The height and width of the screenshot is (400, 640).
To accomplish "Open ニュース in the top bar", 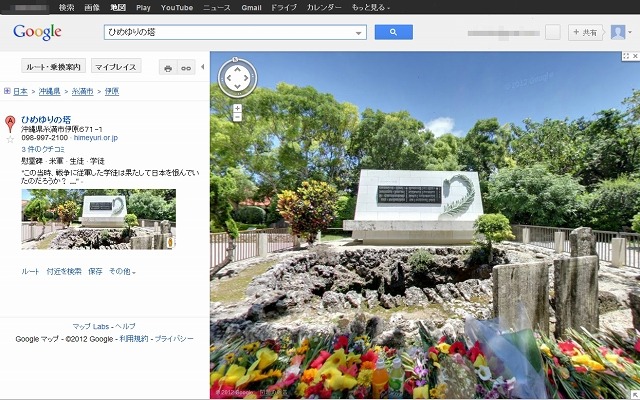I will (x=217, y=7).
